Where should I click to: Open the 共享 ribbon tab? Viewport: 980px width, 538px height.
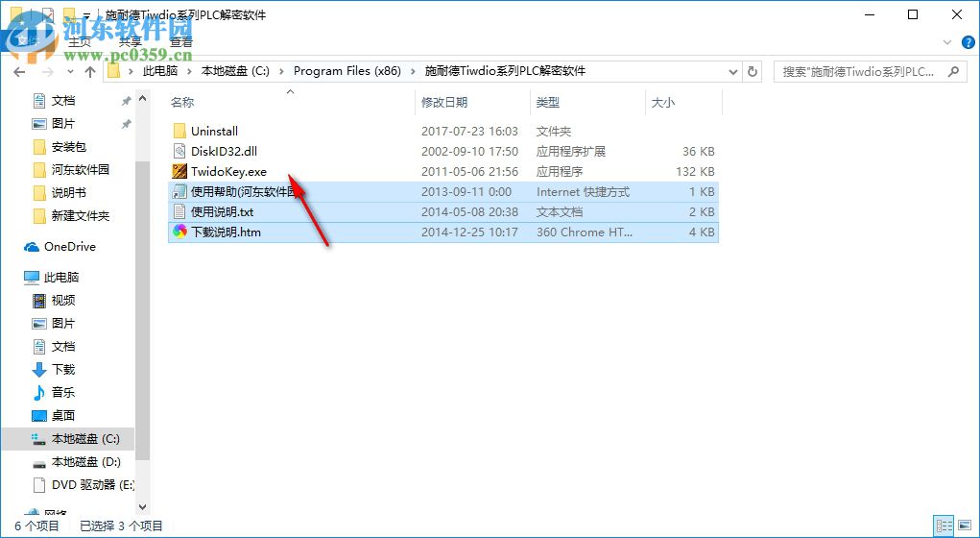pyautogui.click(x=130, y=42)
